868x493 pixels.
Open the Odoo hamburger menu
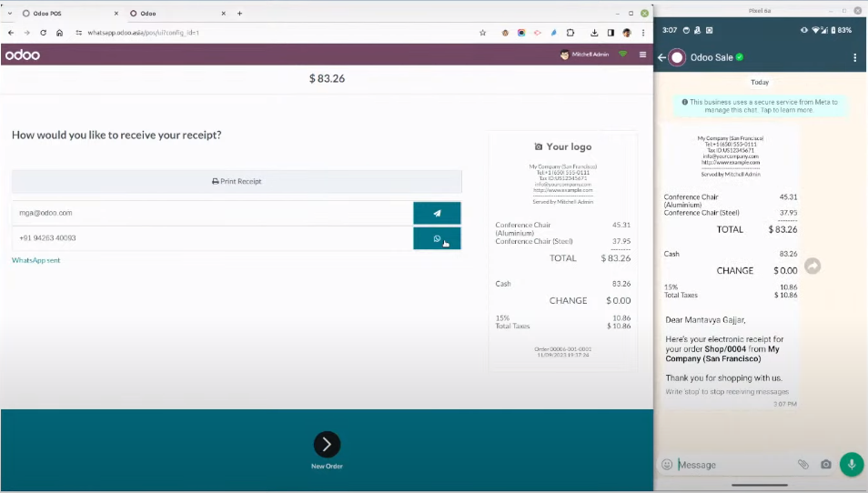642,55
